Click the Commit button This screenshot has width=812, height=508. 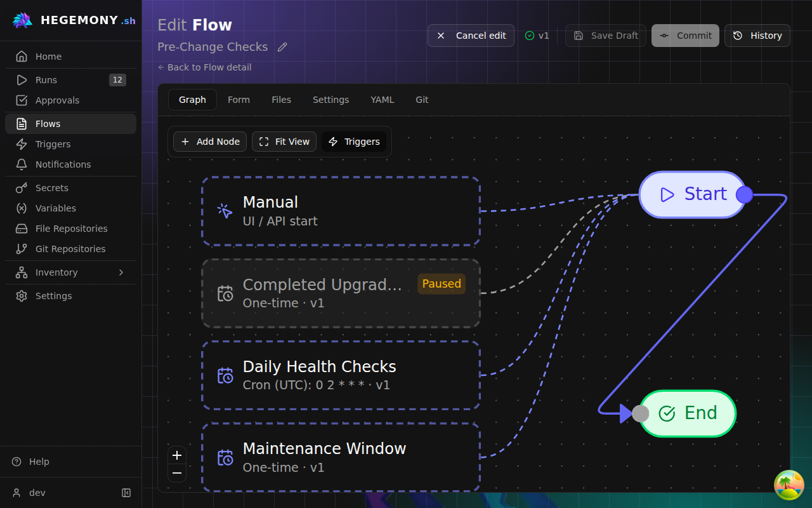tap(685, 36)
